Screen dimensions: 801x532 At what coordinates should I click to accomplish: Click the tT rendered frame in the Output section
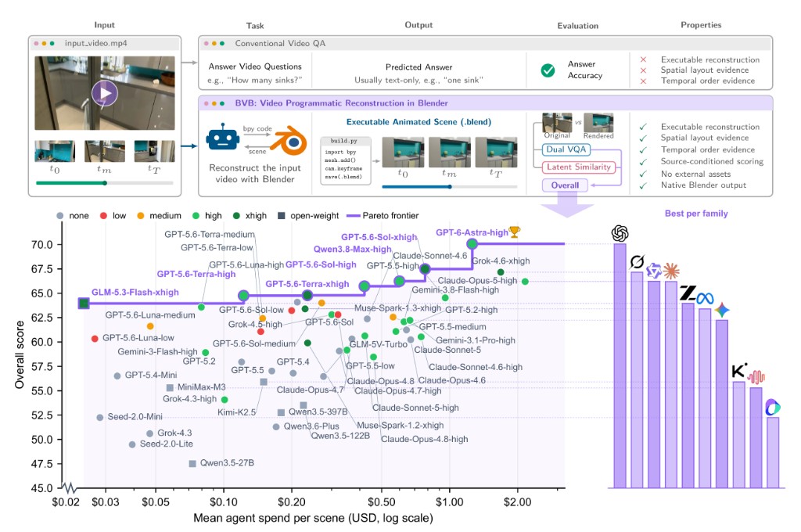pos(496,153)
